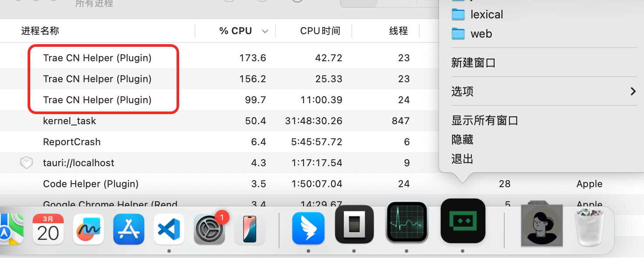Open the lexical recent folder
The image size is (644, 258).
click(486, 14)
